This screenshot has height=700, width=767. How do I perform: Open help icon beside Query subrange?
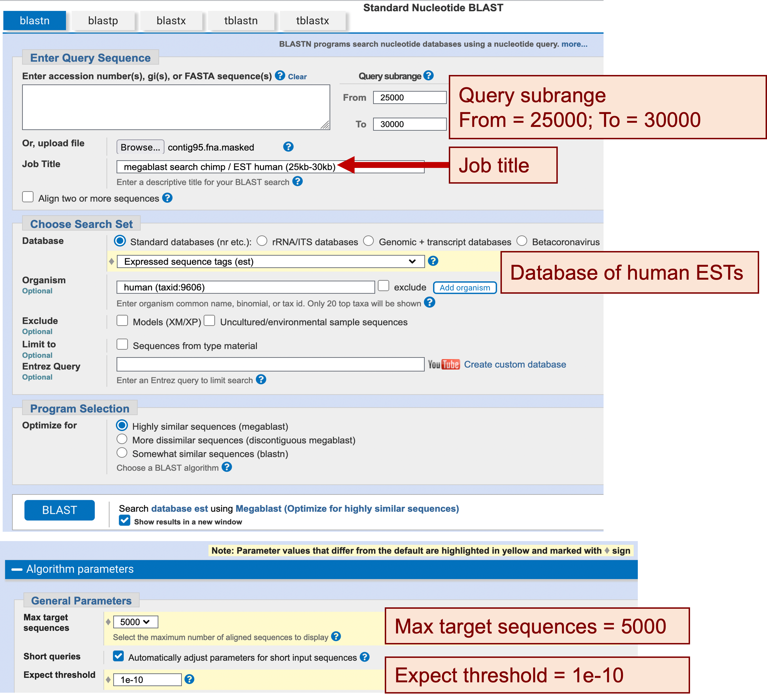point(428,75)
